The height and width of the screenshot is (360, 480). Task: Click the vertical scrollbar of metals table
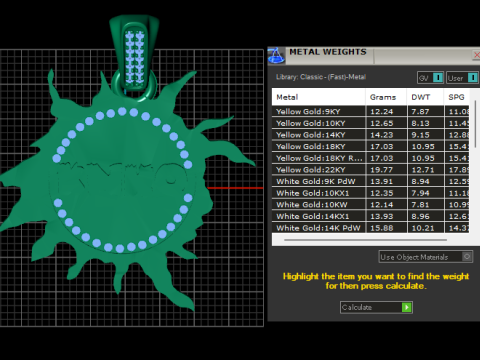(x=475, y=123)
